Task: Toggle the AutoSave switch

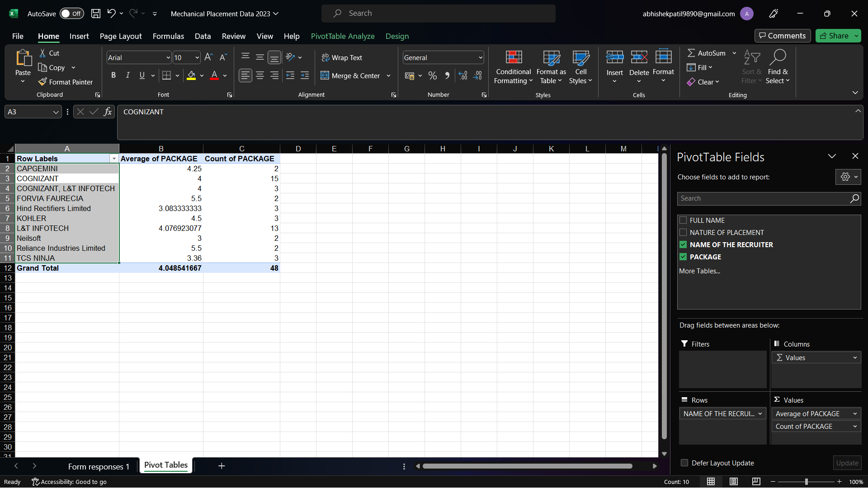Action: (71, 14)
